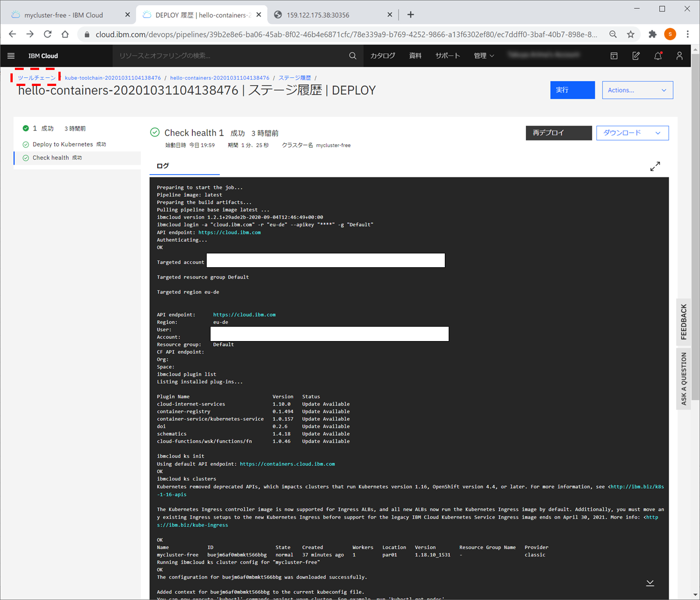Open https://containers.cloud.ibm.com log link
Viewport: 700px width, 600px height.
pos(287,464)
